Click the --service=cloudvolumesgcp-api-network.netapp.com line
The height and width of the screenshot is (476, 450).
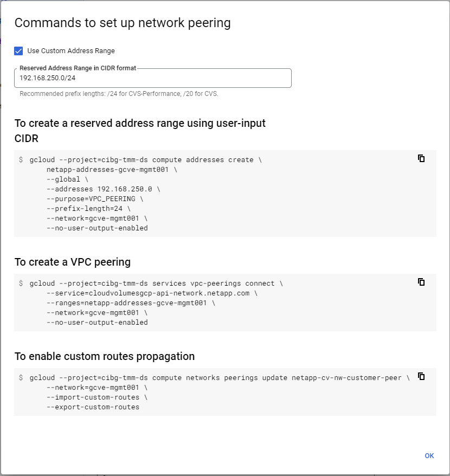152,293
